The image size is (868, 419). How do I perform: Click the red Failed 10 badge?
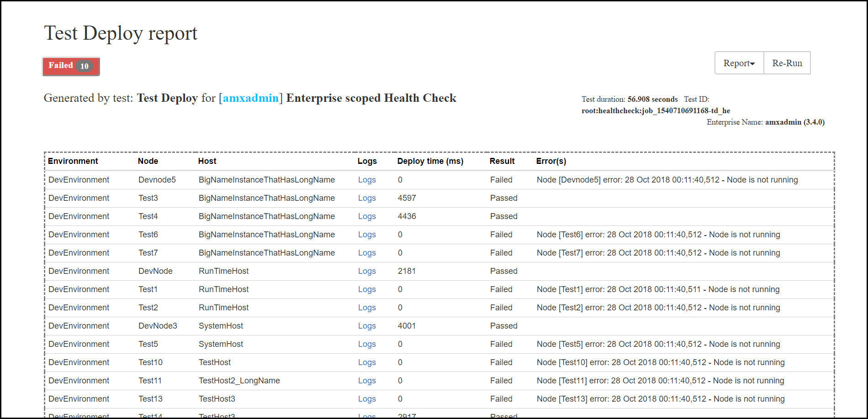point(71,66)
